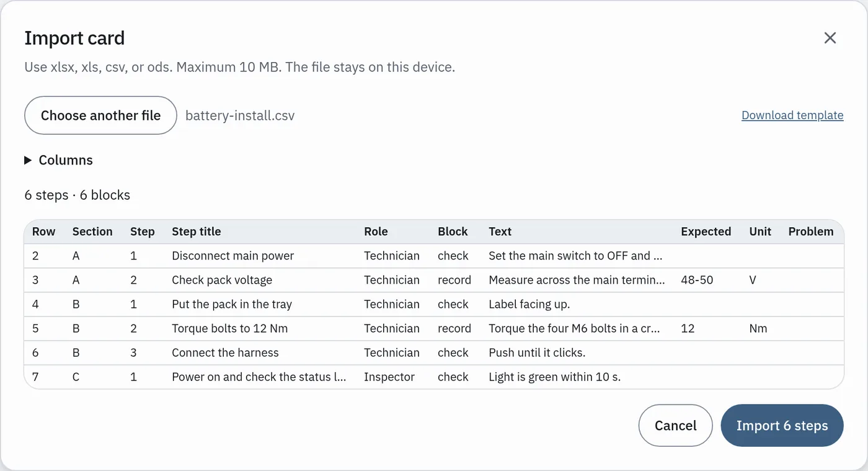
Task: Click the Row column header
Action: tap(44, 231)
